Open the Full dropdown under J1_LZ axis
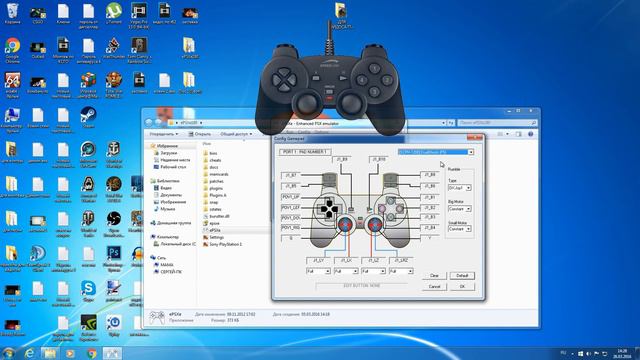Screen dimensions: 640x360 [373, 271]
